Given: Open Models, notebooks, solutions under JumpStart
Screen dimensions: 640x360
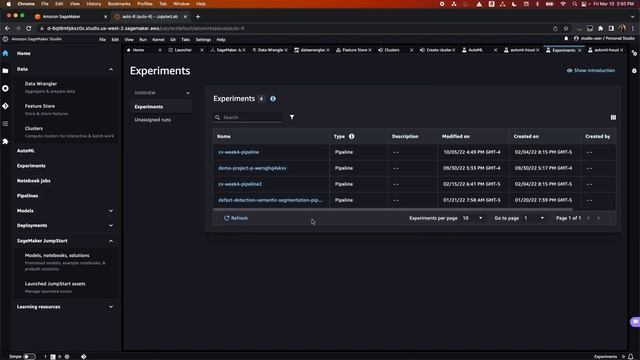Looking at the screenshot, I should (x=57, y=256).
